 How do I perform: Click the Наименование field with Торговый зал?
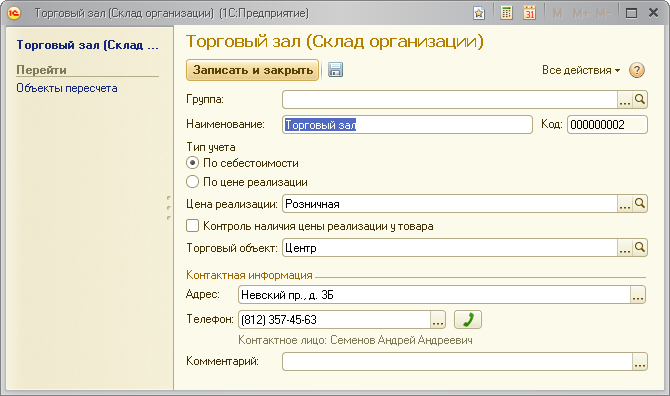(x=407, y=125)
